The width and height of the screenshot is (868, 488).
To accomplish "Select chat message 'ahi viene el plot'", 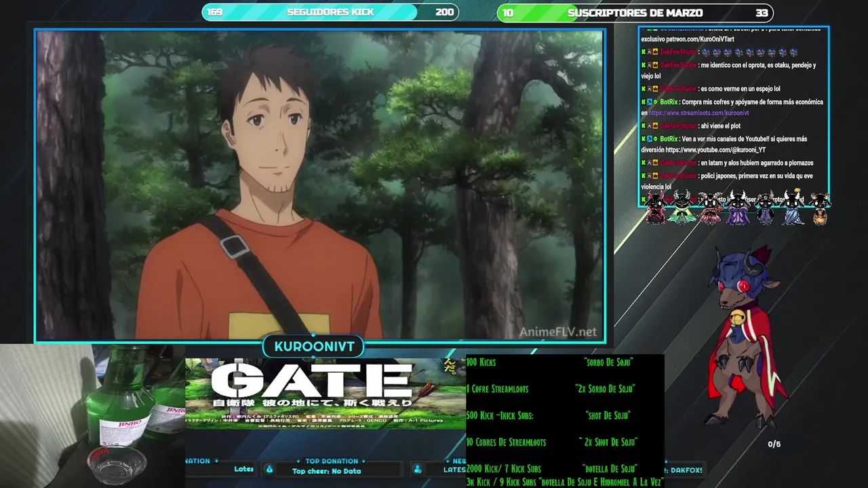I will click(691, 126).
